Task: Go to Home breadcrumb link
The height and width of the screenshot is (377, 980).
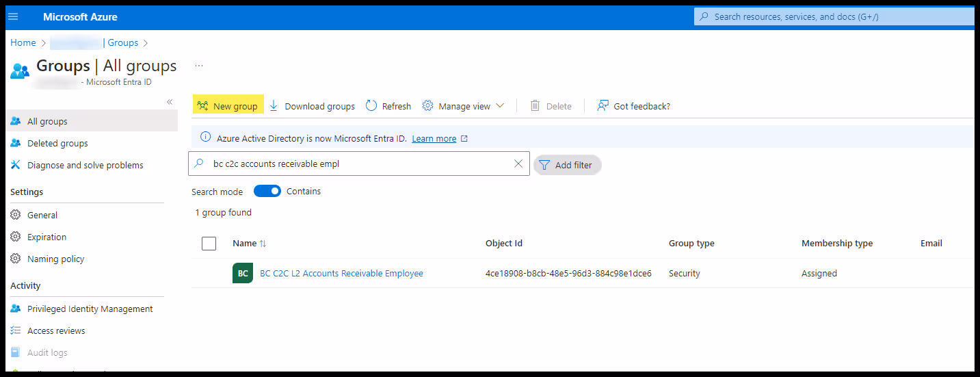Action: pos(23,42)
